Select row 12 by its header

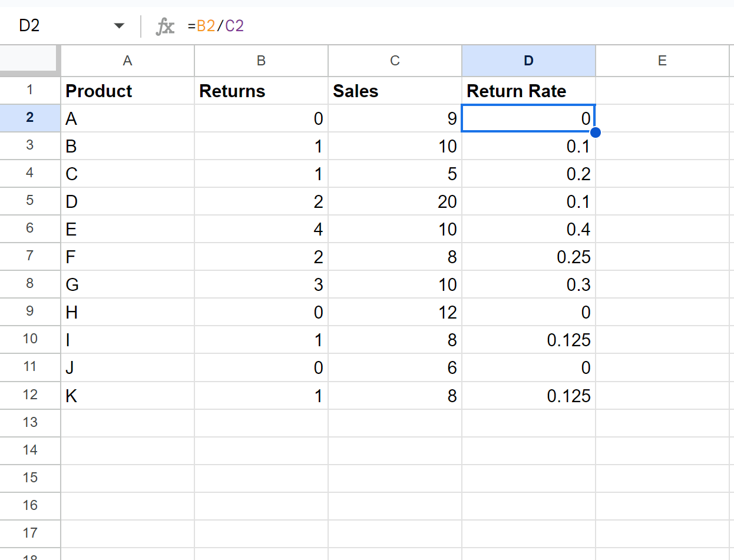point(30,395)
